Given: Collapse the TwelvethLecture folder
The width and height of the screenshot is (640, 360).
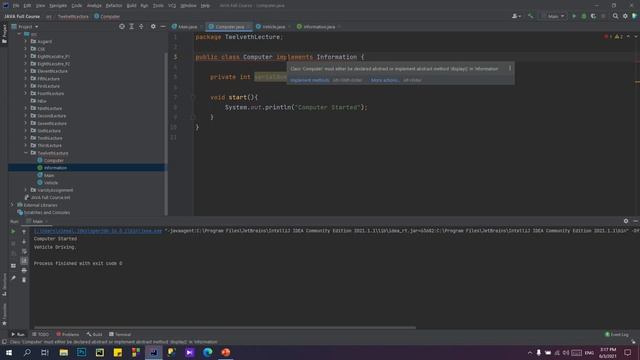Looking at the screenshot, I should click(x=26, y=153).
